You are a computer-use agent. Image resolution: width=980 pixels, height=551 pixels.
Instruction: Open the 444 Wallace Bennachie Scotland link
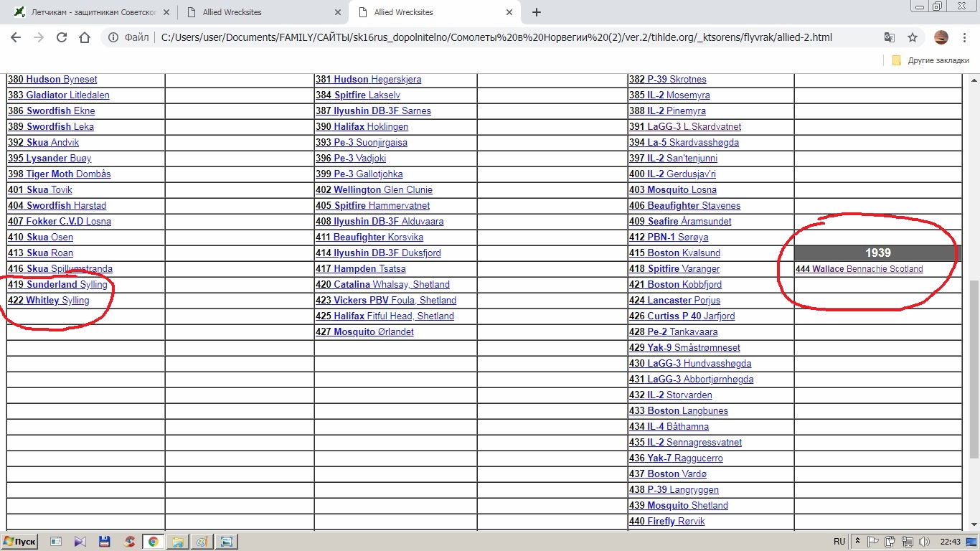859,269
